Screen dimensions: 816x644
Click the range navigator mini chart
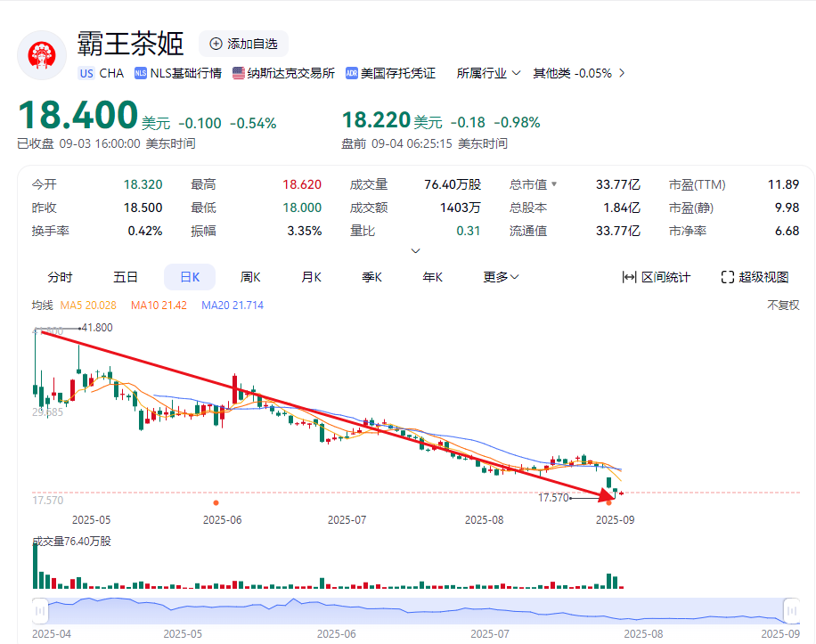point(416,611)
